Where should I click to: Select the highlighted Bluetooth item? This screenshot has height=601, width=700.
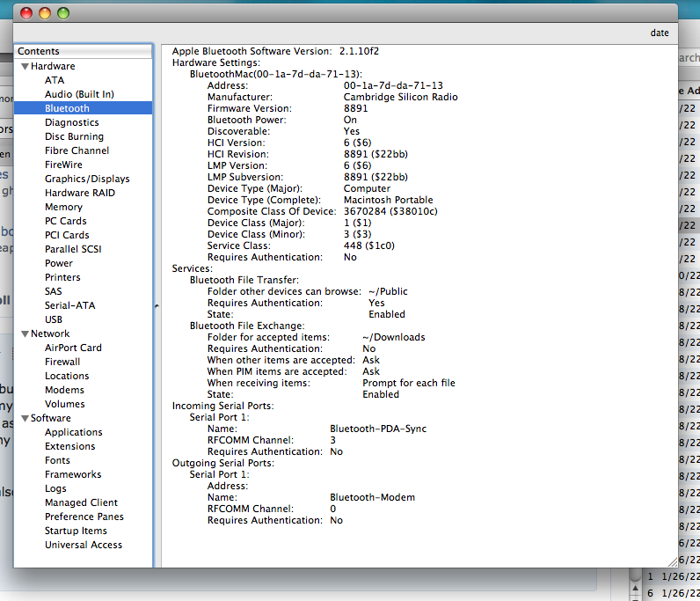tap(83, 108)
